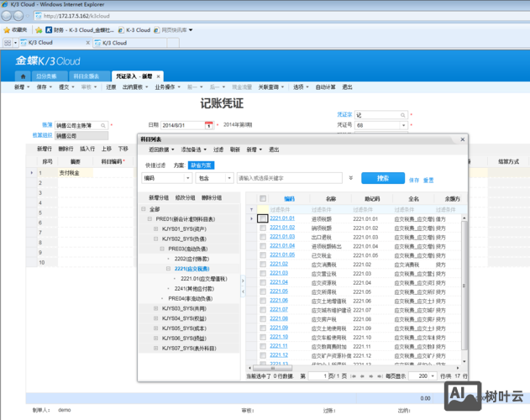Expand the KJYS01_SYS(资产) tree node

(x=156, y=229)
